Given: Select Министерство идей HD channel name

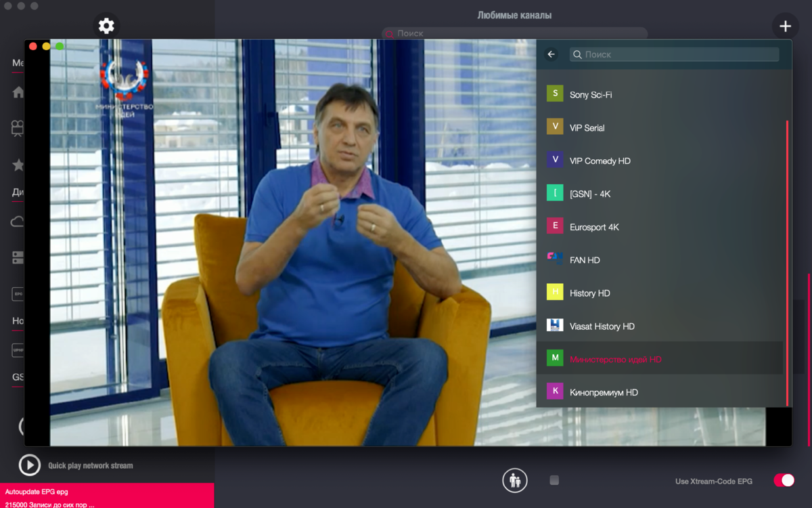Looking at the screenshot, I should [x=615, y=360].
